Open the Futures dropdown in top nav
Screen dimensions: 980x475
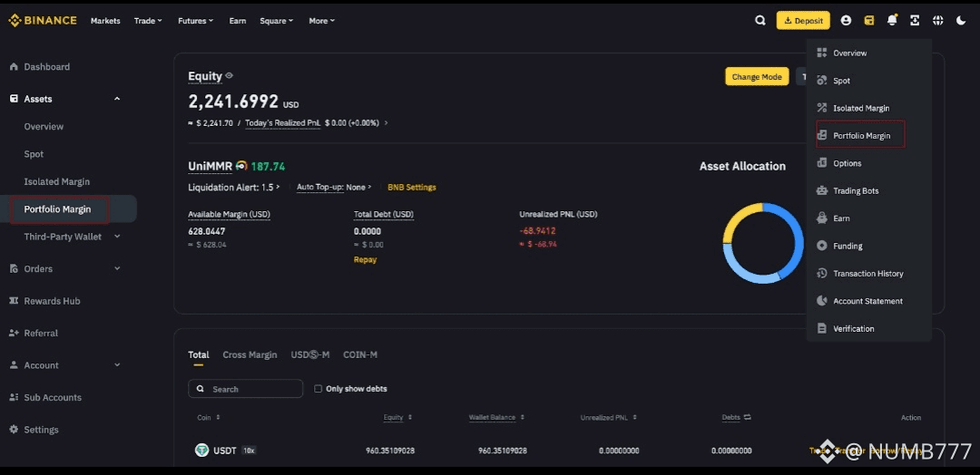195,21
